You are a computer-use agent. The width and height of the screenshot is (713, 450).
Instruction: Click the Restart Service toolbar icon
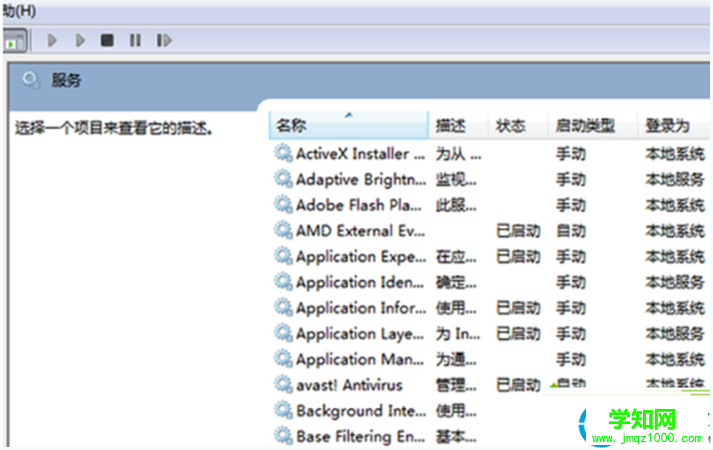[x=163, y=40]
